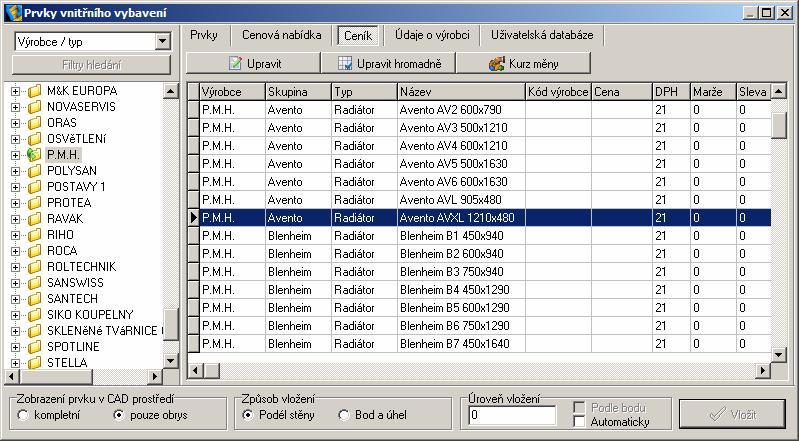Click the SIKO KOUPELNY folder icon
The height and width of the screenshot is (441, 799).
coord(34,315)
